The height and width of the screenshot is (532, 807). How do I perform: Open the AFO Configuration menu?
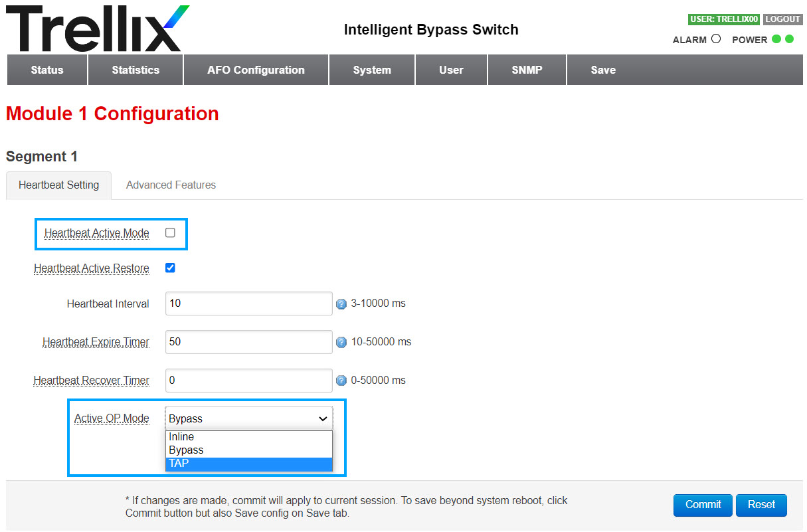point(256,70)
